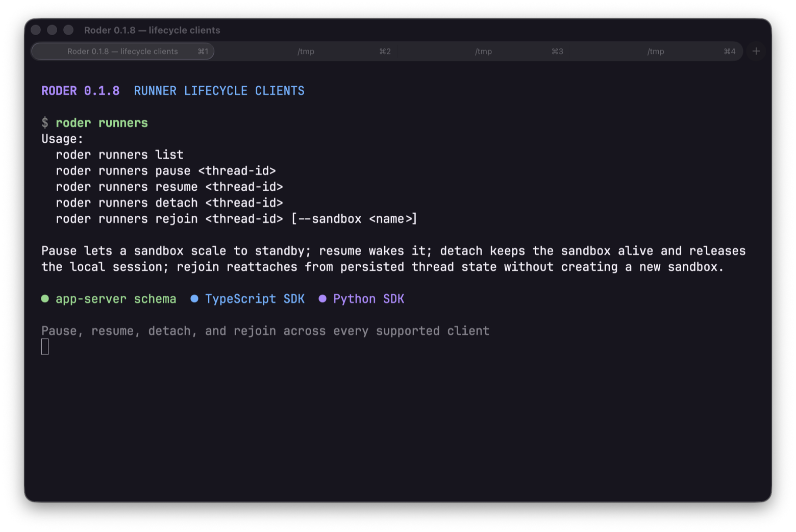The height and width of the screenshot is (532, 796).
Task: Click the blue dot before 'TypeScript SDK'
Action: point(194,299)
